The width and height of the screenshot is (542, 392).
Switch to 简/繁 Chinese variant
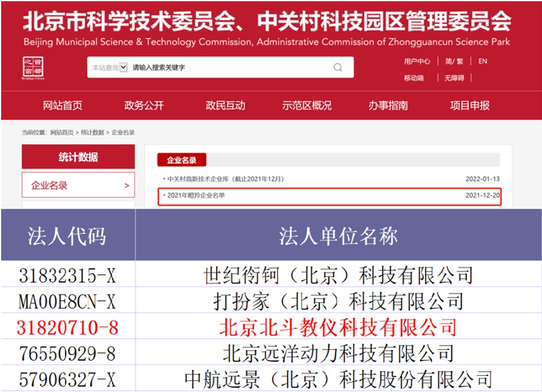[454, 61]
